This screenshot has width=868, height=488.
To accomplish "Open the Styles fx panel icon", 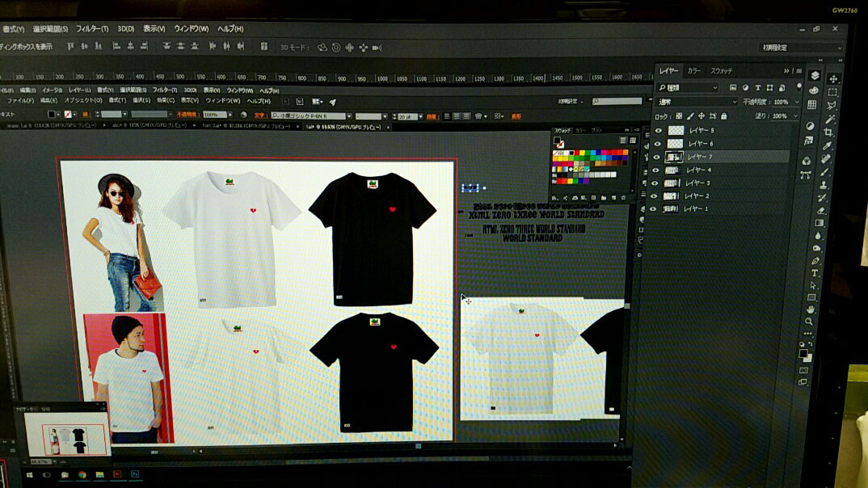I will (x=808, y=141).
